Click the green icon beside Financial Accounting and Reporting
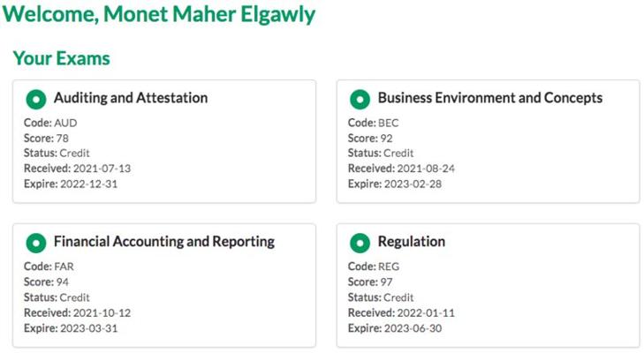This screenshot has height=353, width=644. click(36, 243)
